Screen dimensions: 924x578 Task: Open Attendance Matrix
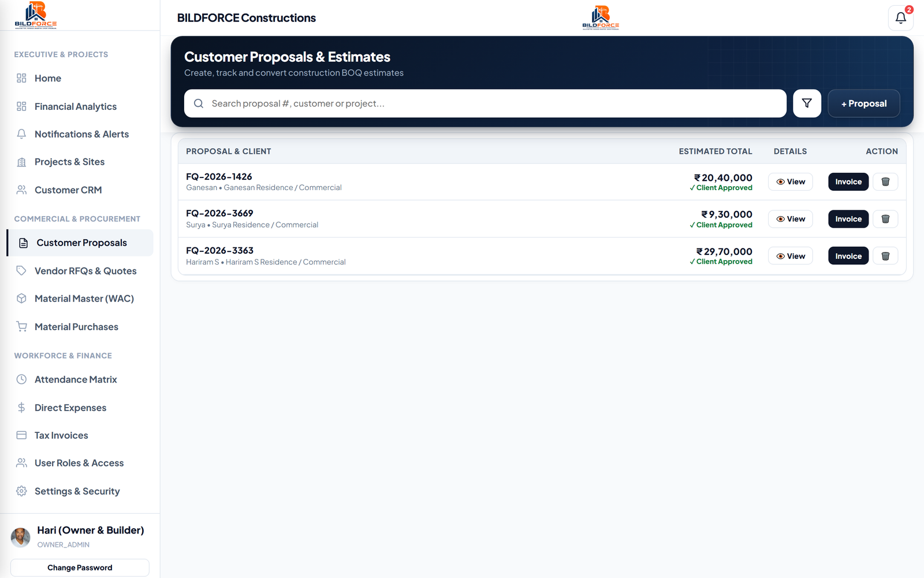[x=80, y=380]
